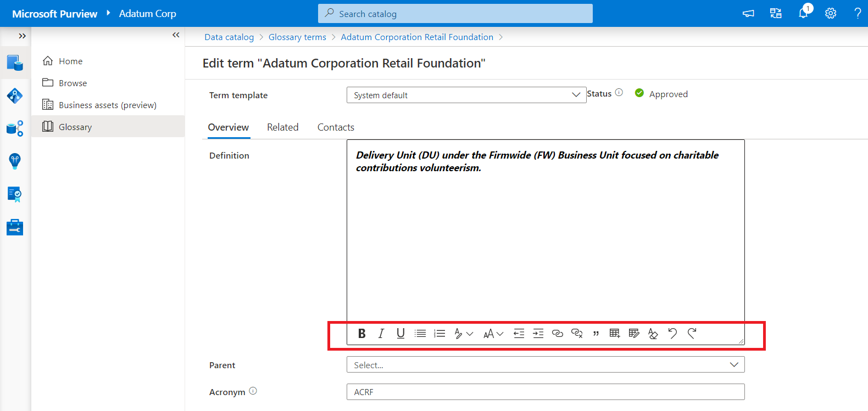Switch to the Related tab
Screen dimensions: 868x411
coord(282,127)
